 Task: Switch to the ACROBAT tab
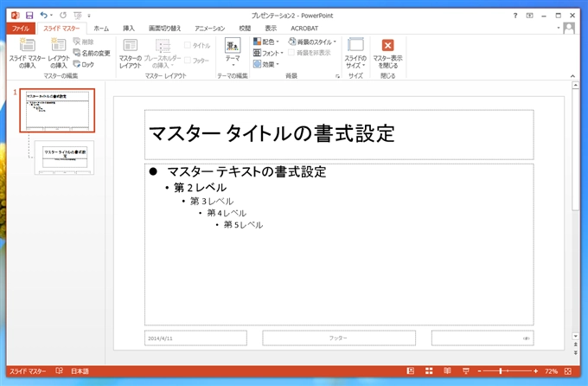click(x=304, y=29)
